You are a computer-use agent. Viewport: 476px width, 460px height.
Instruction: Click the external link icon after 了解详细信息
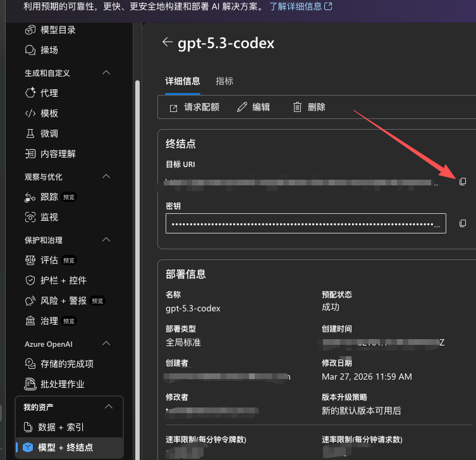click(x=328, y=6)
